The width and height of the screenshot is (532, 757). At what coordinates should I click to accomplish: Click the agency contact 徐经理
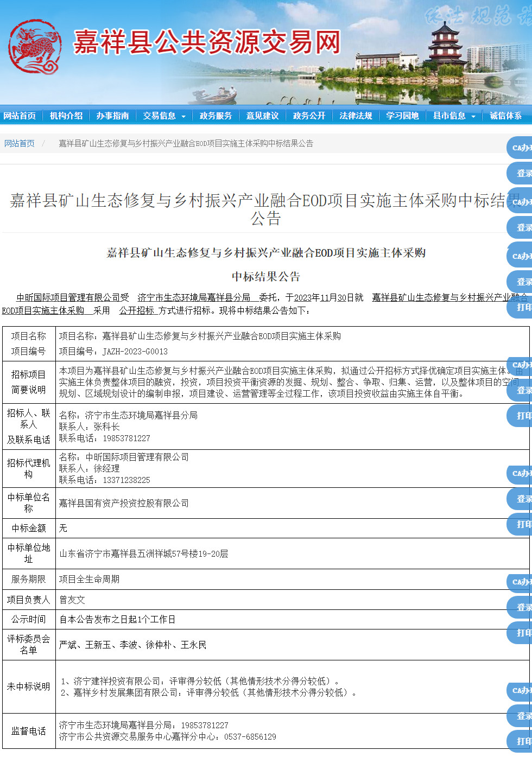106,468
